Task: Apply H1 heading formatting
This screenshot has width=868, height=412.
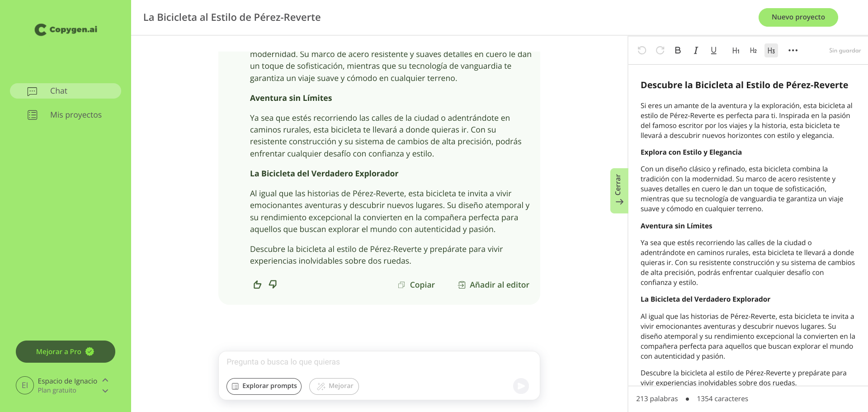Action: point(736,50)
